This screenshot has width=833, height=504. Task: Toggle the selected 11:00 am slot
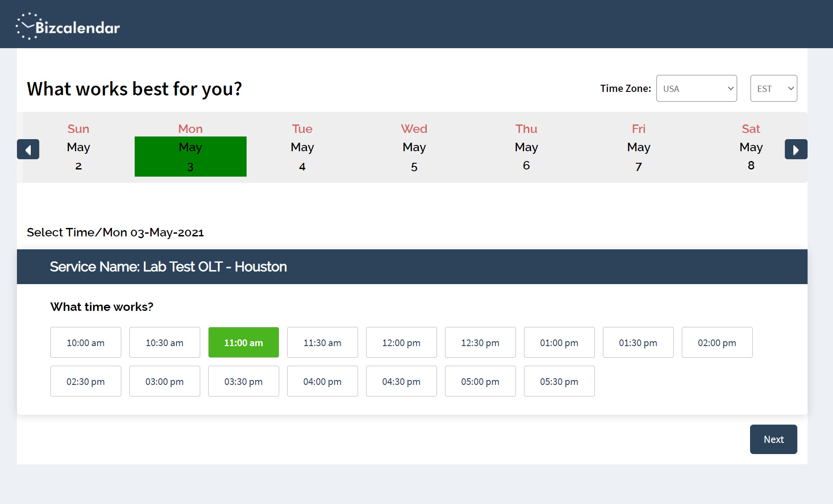click(243, 343)
